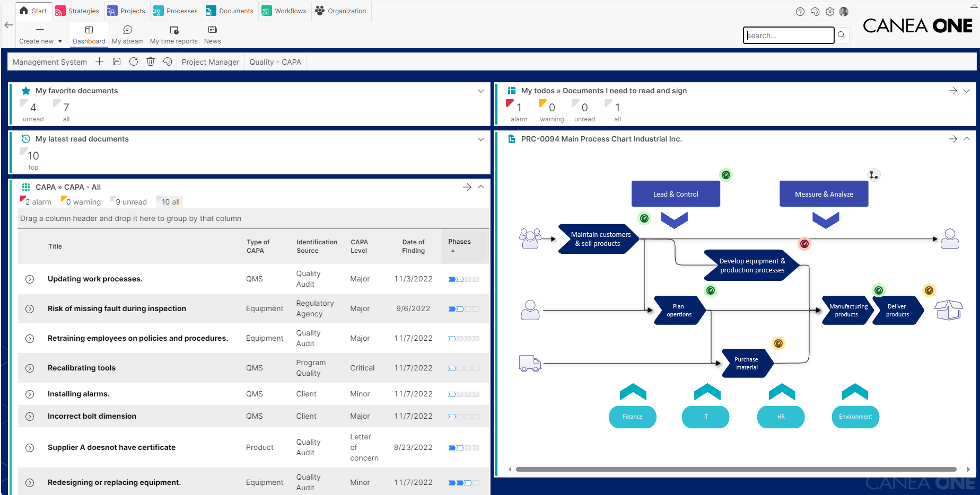
Task: Click the refresh dashboard icon
Action: point(134,62)
